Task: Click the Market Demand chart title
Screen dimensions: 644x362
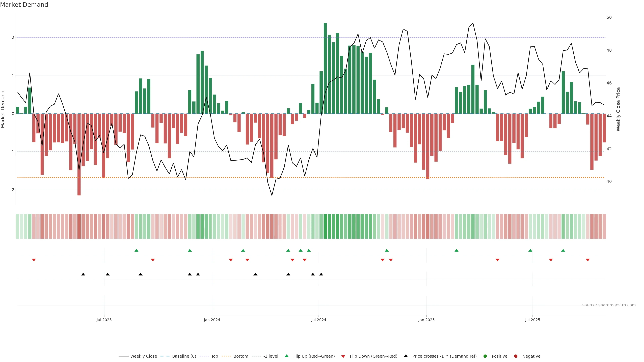Action: [24, 5]
